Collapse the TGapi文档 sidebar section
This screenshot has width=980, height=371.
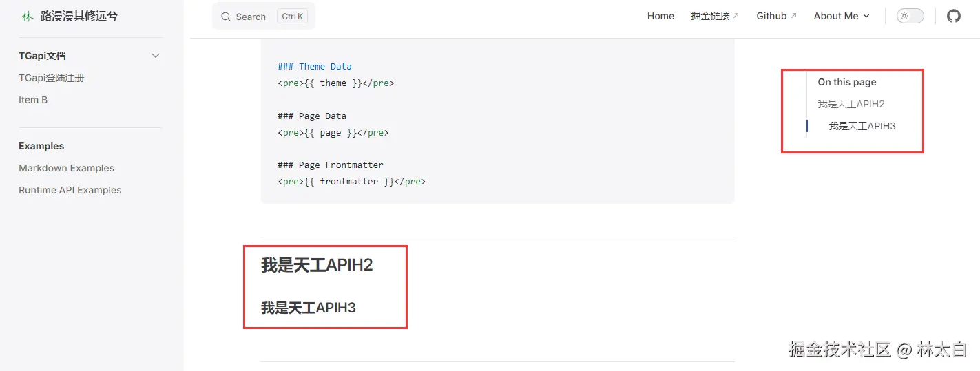pos(156,56)
